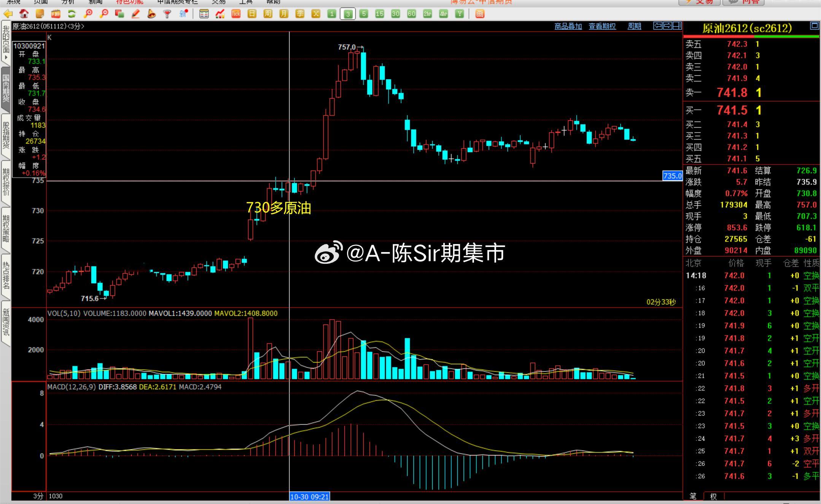Select the 5-minute period button
821x504 pixels.
pos(364,14)
